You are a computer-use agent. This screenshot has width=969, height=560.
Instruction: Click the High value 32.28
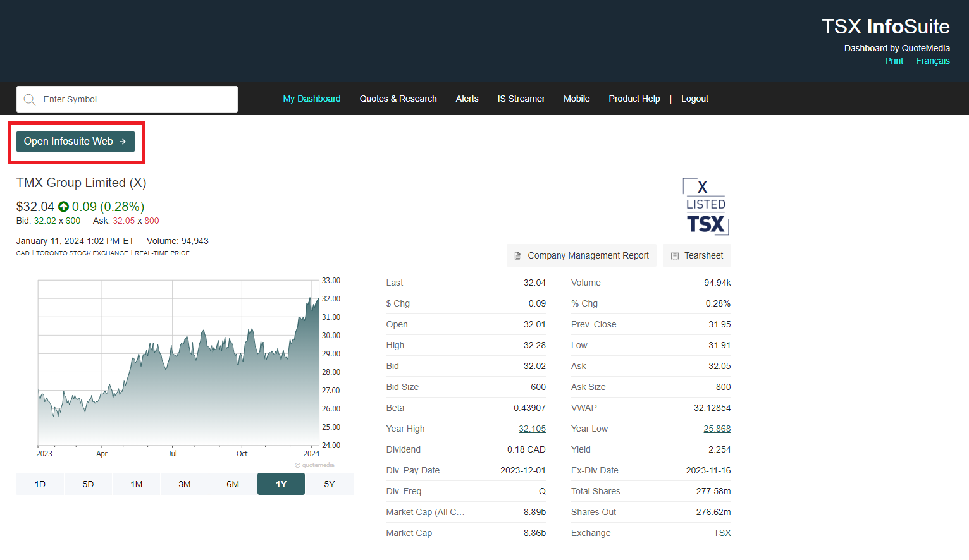coord(534,345)
